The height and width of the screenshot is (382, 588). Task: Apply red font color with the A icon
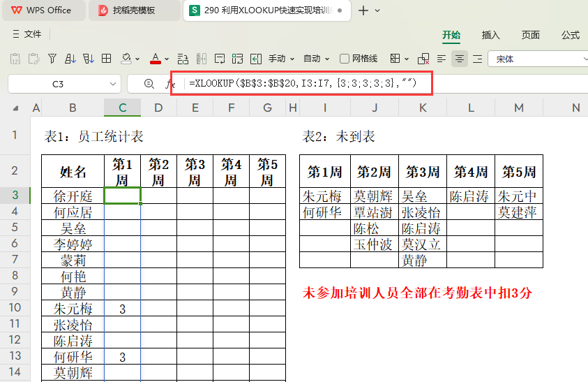coord(156,59)
